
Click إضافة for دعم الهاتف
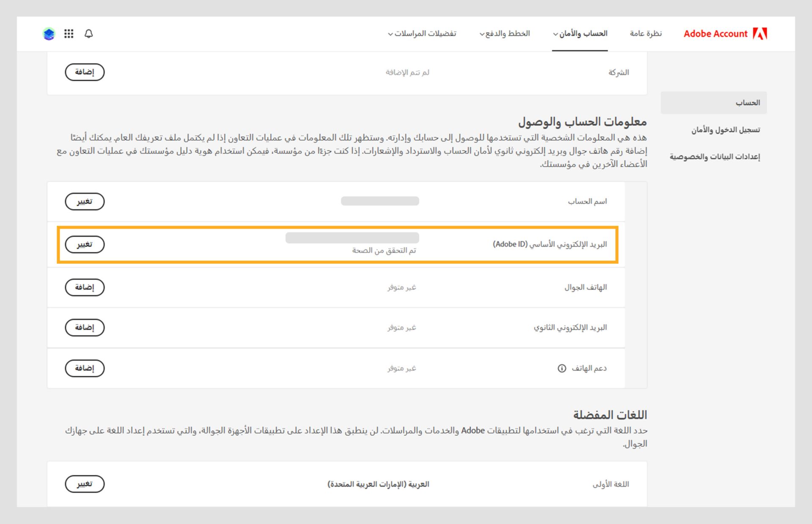coord(85,368)
